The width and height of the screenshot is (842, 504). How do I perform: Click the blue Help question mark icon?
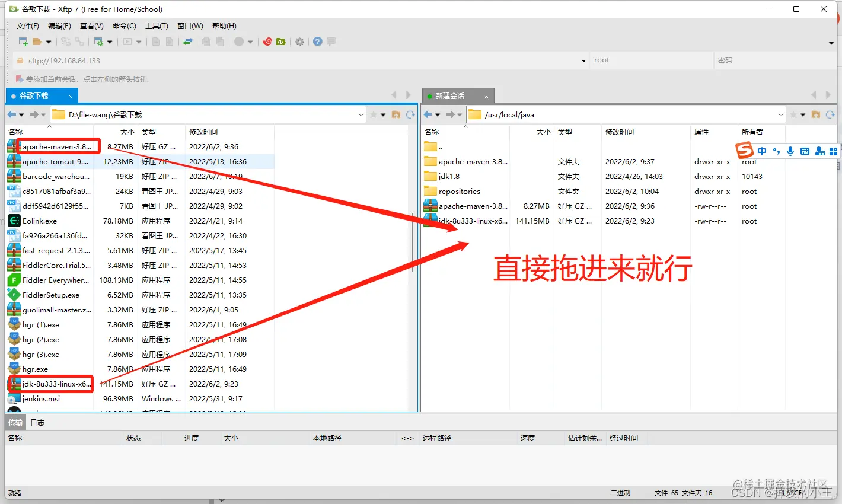click(x=318, y=42)
